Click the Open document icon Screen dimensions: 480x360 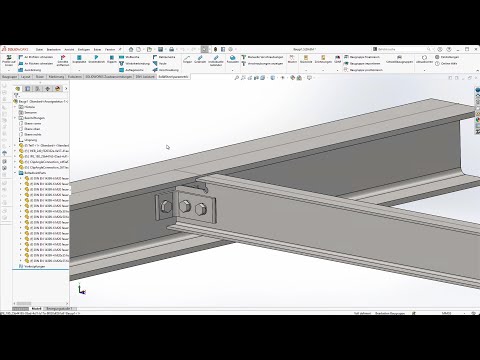tap(149, 49)
